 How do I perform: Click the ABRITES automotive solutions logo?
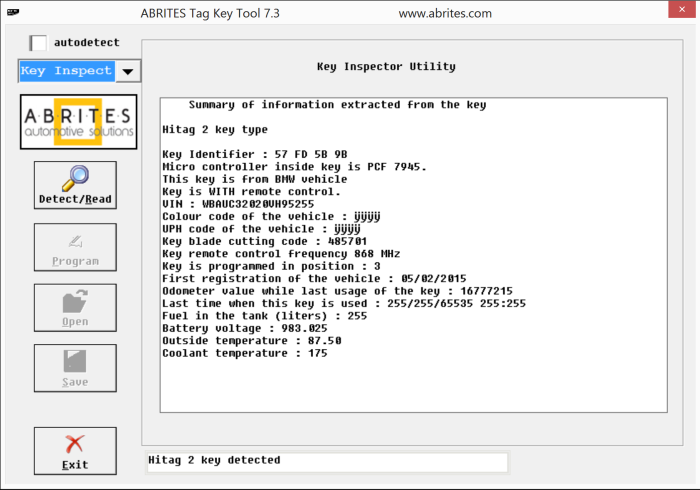click(x=79, y=121)
